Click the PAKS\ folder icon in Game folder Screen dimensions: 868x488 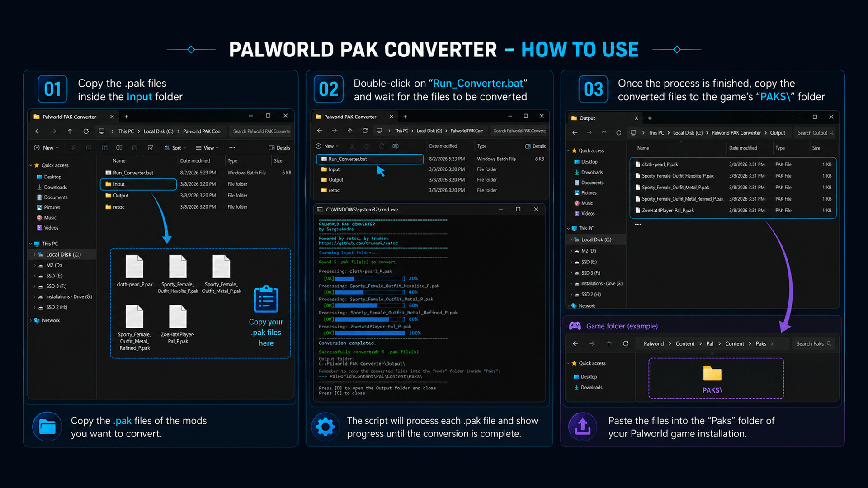712,374
